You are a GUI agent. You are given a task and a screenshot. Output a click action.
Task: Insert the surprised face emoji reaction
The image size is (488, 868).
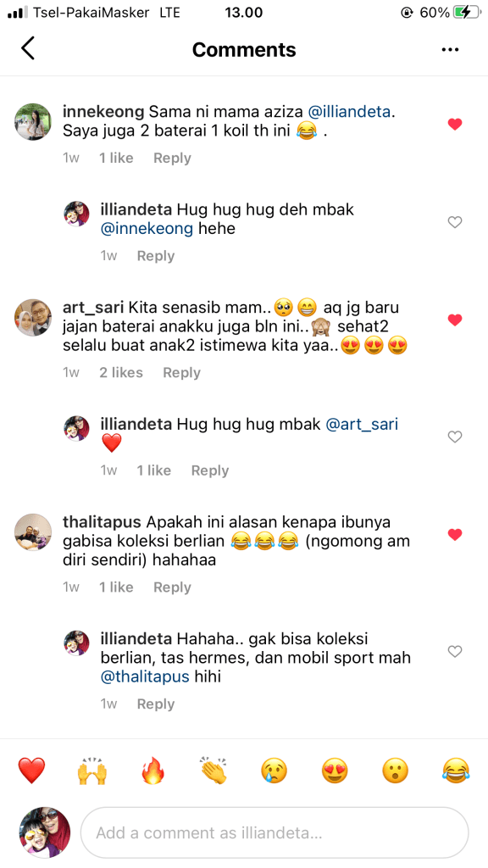pos(396,771)
